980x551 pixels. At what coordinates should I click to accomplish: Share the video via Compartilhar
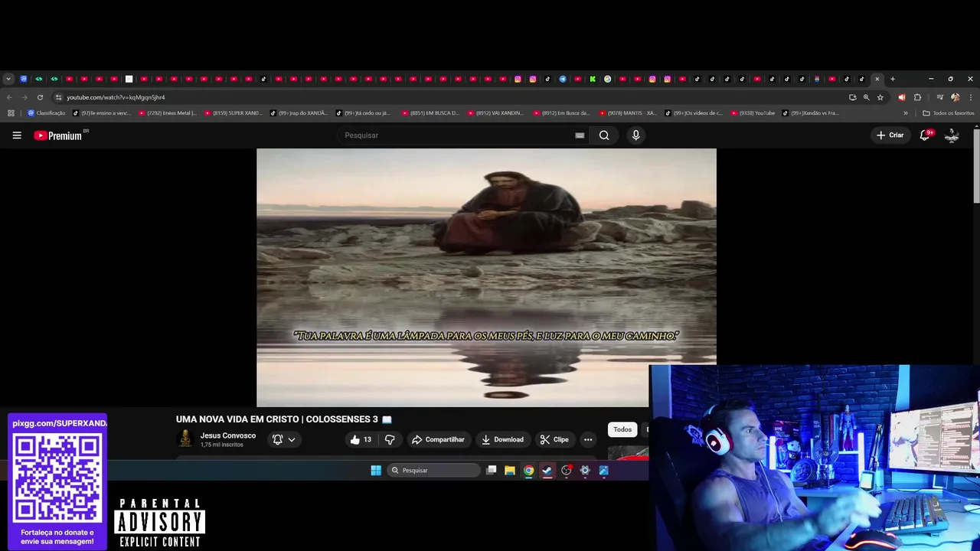438,439
